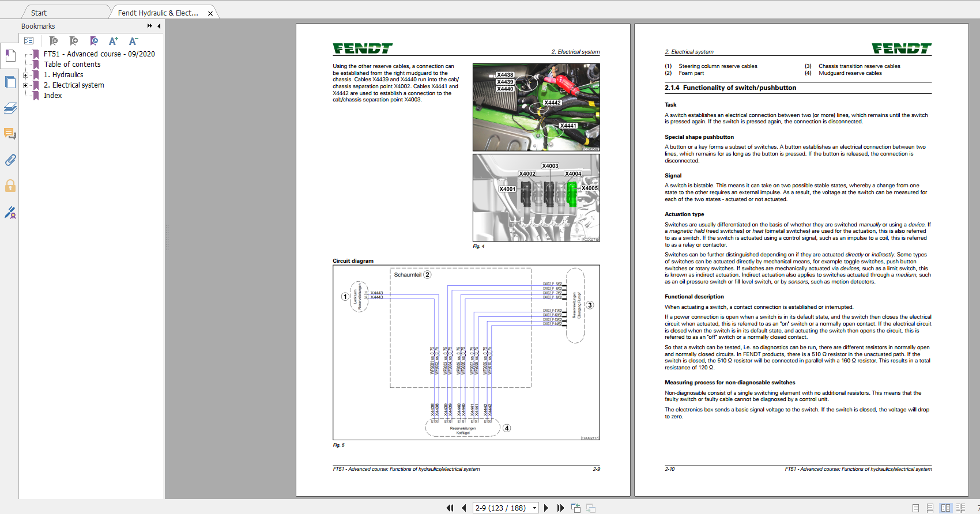Click the bookmark options checklist icon
The image size is (980, 514).
(29, 41)
